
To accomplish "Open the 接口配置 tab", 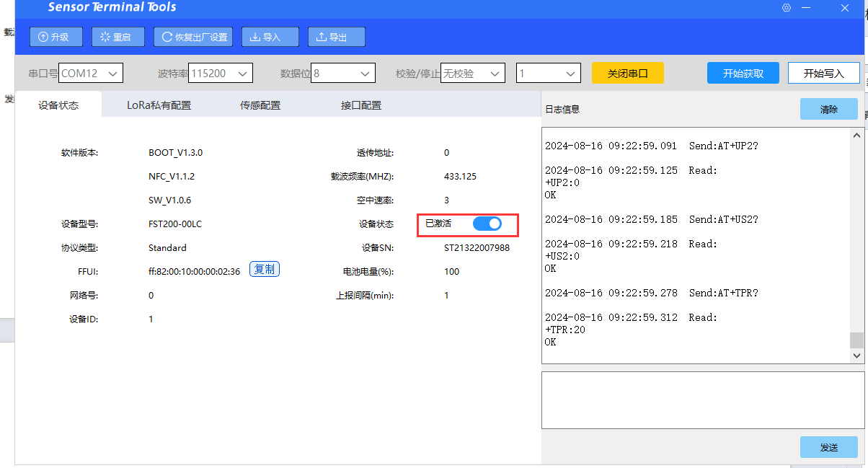I will [x=361, y=105].
